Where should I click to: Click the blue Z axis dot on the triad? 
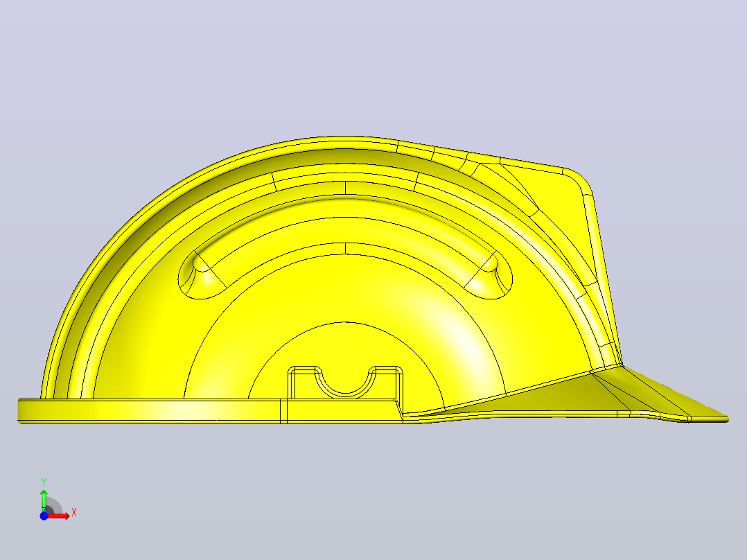44,516
